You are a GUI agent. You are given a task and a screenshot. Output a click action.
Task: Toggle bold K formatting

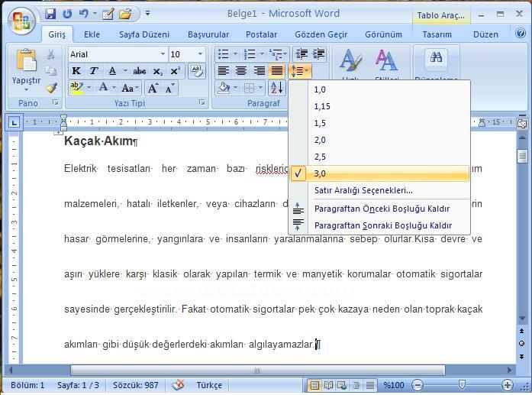click(76, 71)
